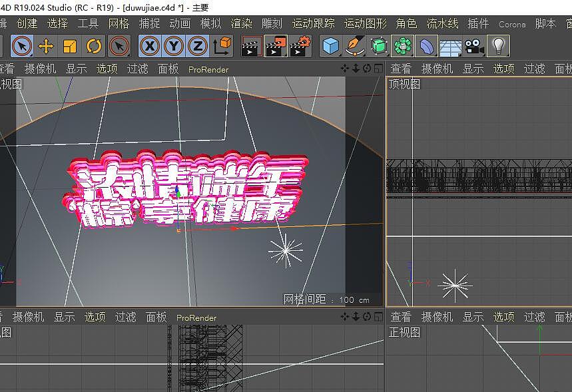Activate the Move tool

(x=46, y=47)
